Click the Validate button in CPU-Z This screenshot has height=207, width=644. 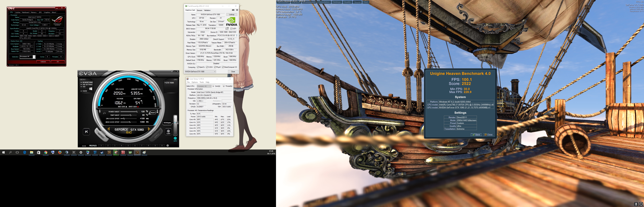(43, 62)
